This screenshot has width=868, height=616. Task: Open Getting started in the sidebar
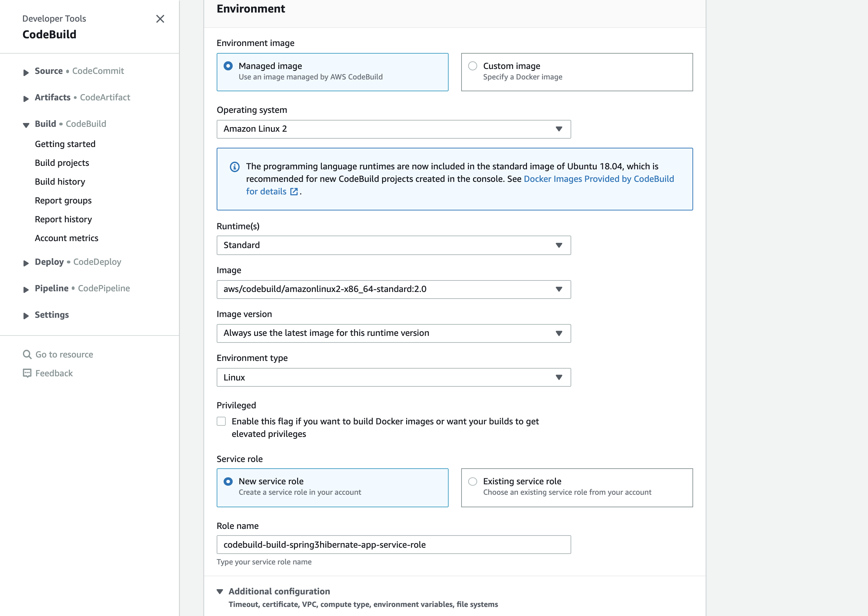65,144
